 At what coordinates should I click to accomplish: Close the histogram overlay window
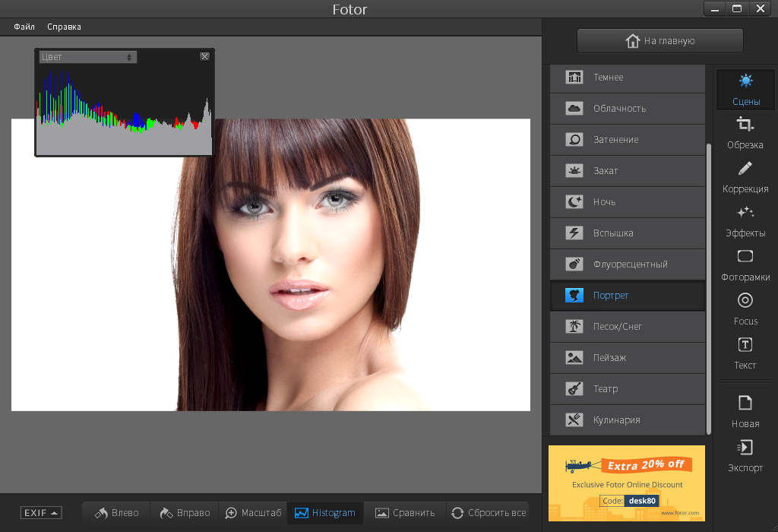(204, 56)
